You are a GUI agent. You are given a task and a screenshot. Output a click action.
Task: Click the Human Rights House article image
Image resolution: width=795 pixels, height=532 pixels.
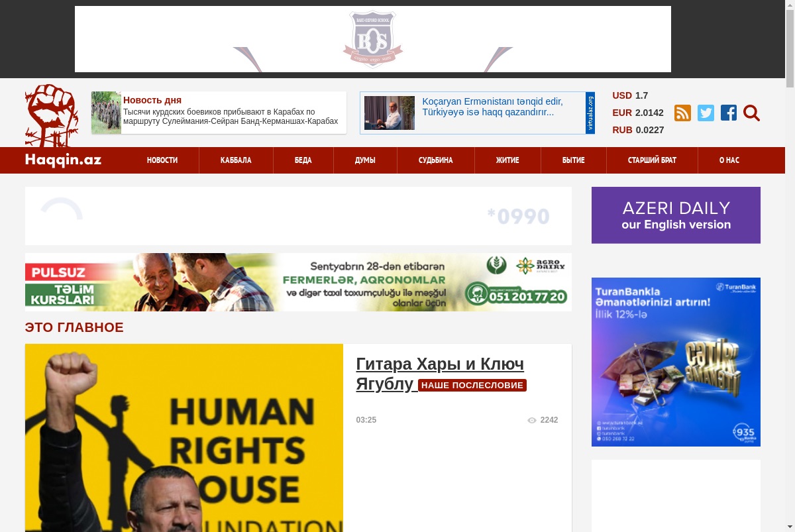click(184, 438)
